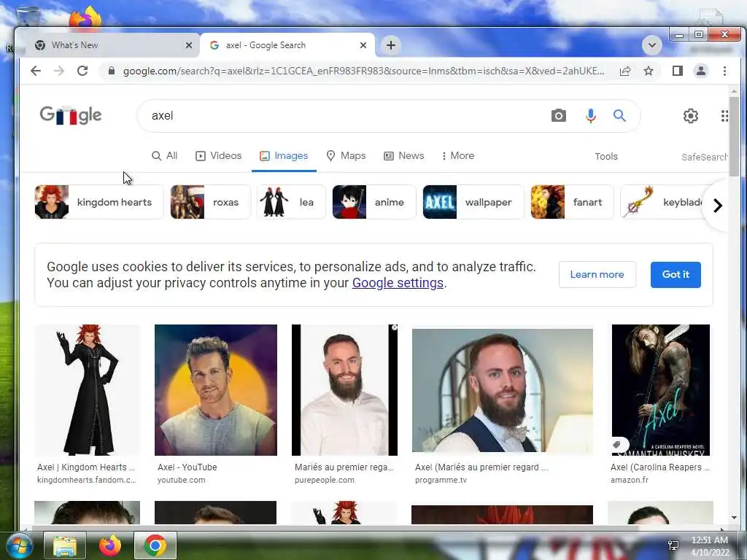Reload the Google search page
Viewport: 747px width, 560px height.
82,71
